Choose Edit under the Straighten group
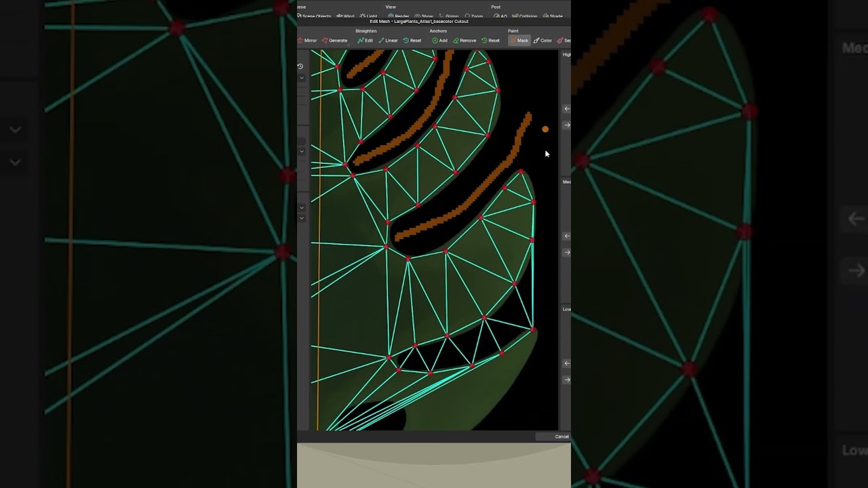 366,41
